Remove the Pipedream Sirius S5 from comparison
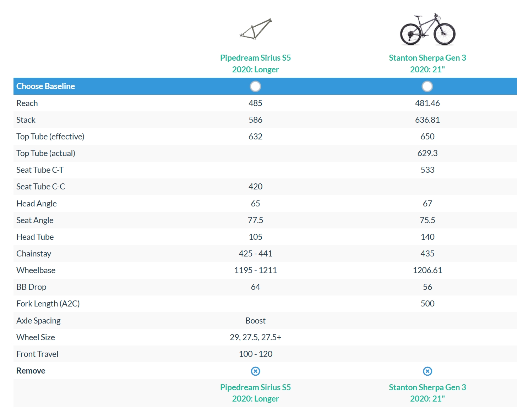 pyautogui.click(x=255, y=371)
